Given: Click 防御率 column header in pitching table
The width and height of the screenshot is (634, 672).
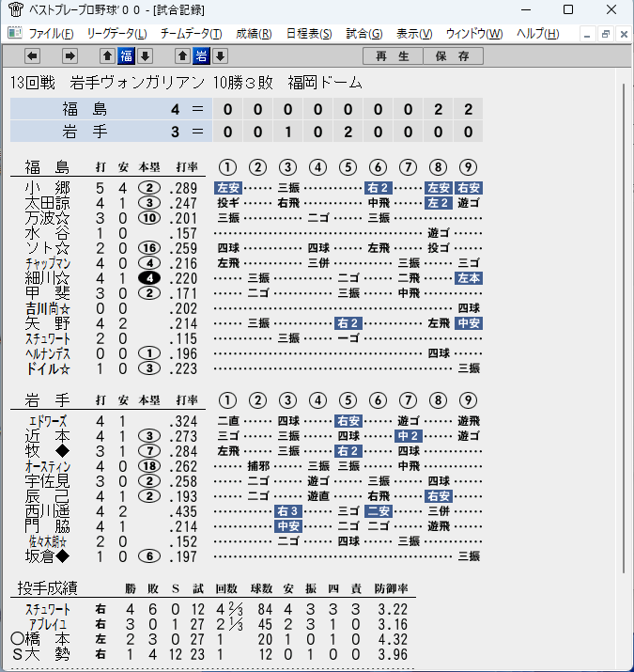Looking at the screenshot, I should coord(391,589).
